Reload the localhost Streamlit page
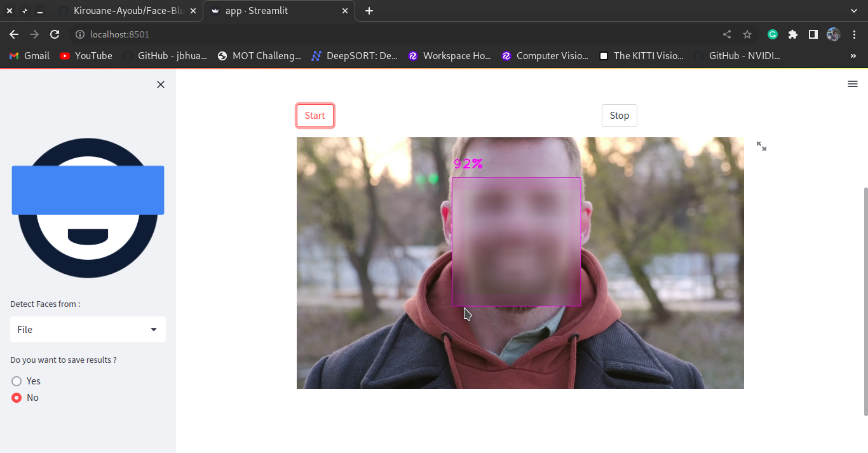Screen dimensions: 868x453 55,34
